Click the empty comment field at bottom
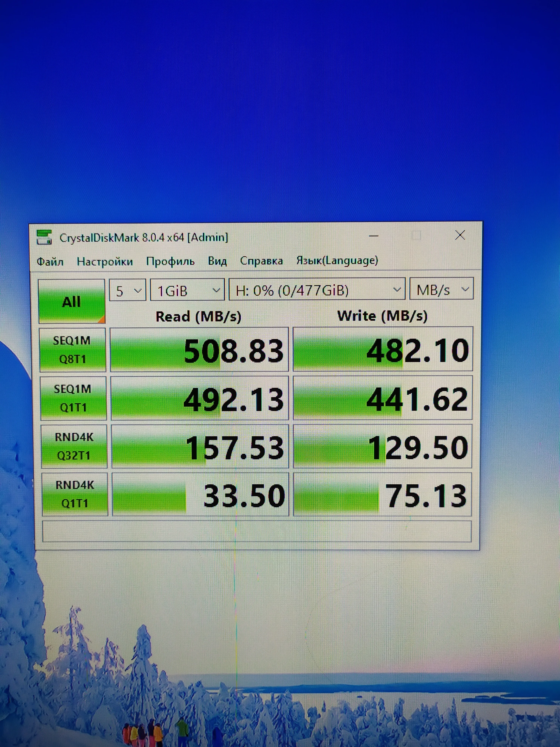Screen dimensions: 560x747 (x=256, y=531)
